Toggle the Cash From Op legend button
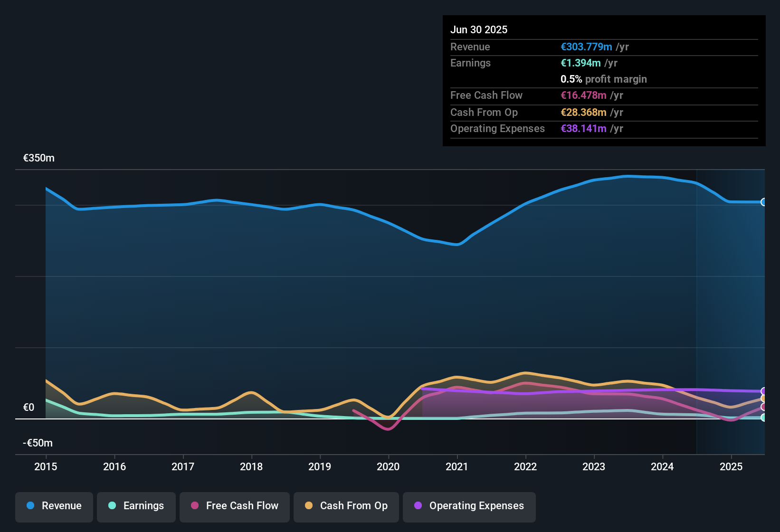 click(x=346, y=506)
